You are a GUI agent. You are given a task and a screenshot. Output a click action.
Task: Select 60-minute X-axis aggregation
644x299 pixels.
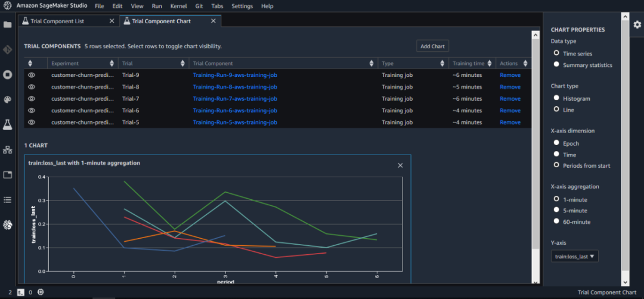click(x=556, y=221)
